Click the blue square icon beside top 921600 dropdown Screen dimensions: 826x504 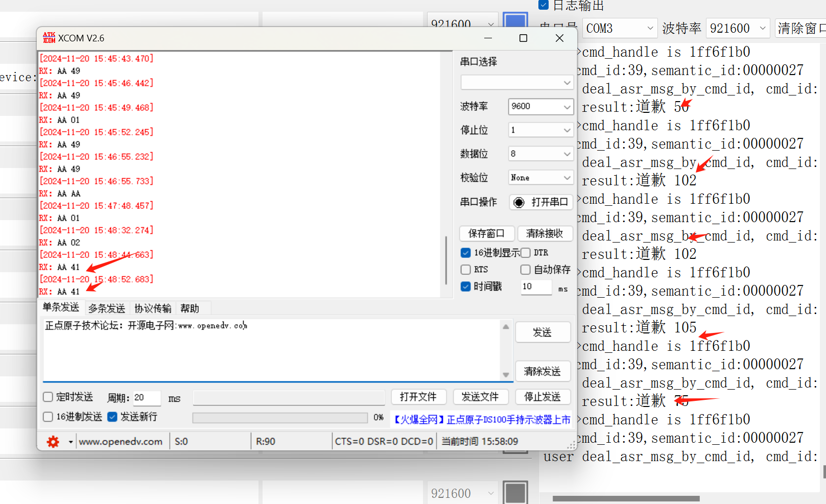(x=515, y=20)
